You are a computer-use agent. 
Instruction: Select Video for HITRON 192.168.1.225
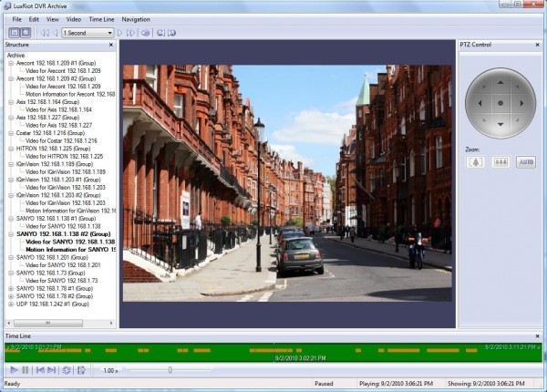click(x=65, y=156)
